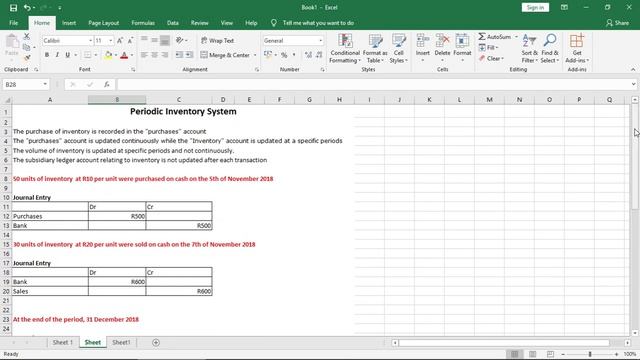
Task: Toggle Wrap Text
Action: click(x=218, y=41)
